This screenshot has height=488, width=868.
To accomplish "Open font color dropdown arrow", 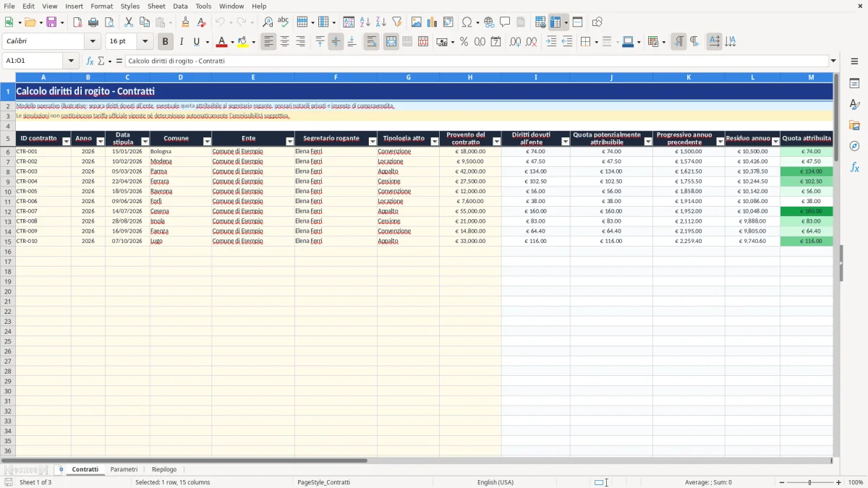I will coord(231,42).
